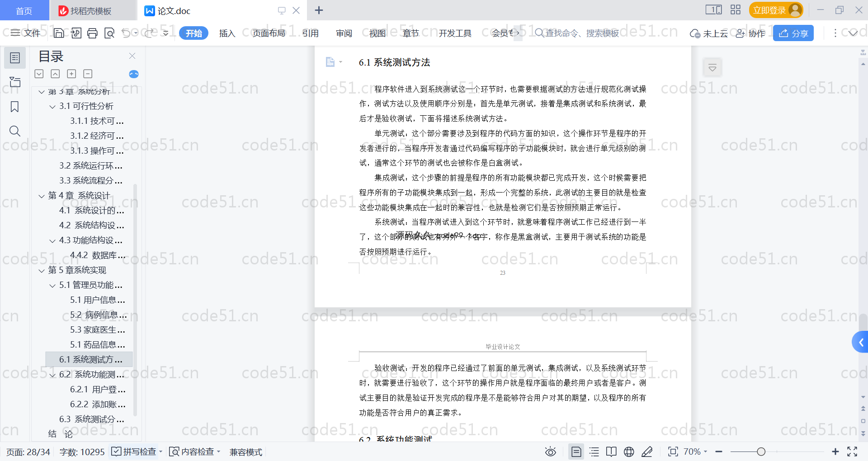Click the new tab plus button
The image size is (868, 461).
319,10
